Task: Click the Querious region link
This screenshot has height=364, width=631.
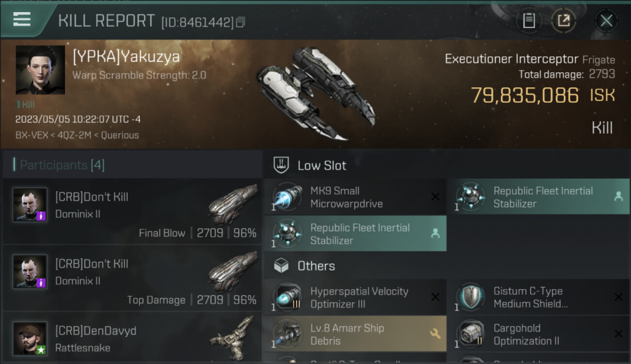Action: (119, 135)
